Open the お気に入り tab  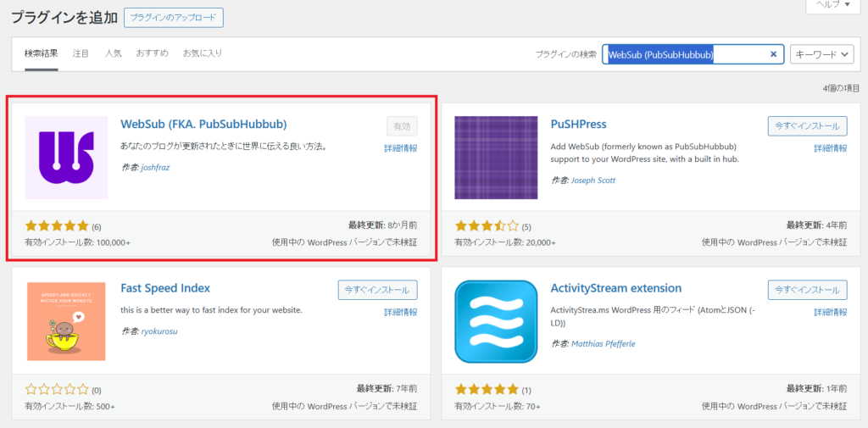point(203,53)
